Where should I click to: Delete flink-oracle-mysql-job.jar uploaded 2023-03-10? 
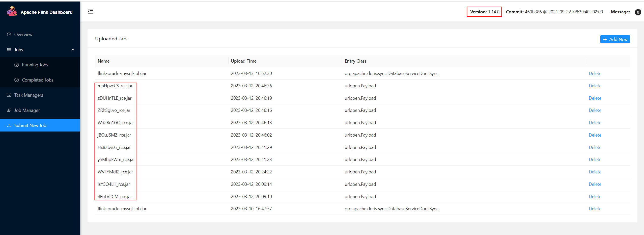tap(595, 209)
